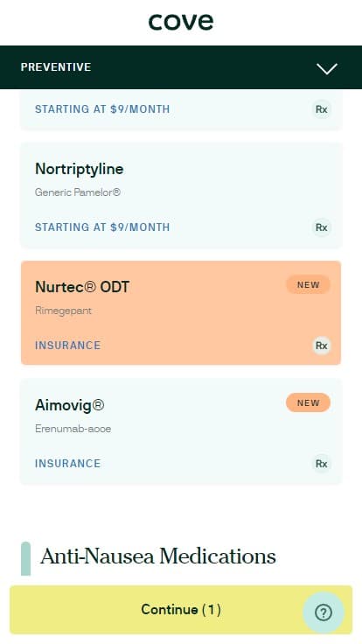This screenshot has height=644, width=362.
Task: Click the Rx badge on the topmost partial card
Action: [x=322, y=109]
